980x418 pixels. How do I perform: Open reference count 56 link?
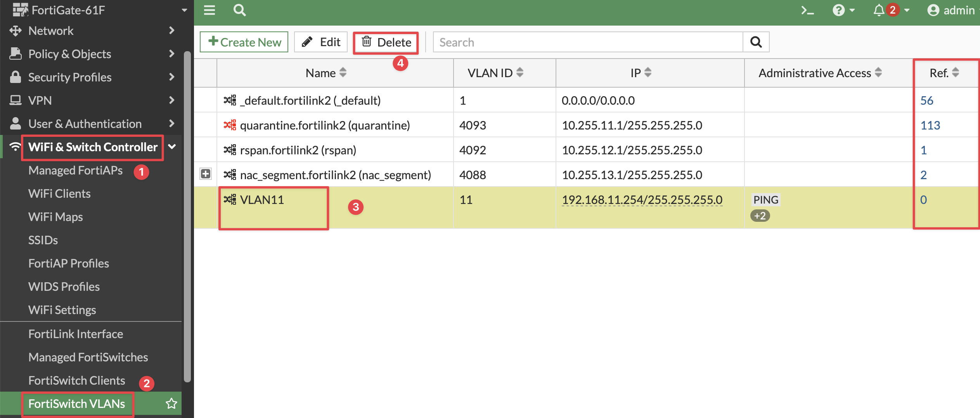(927, 100)
